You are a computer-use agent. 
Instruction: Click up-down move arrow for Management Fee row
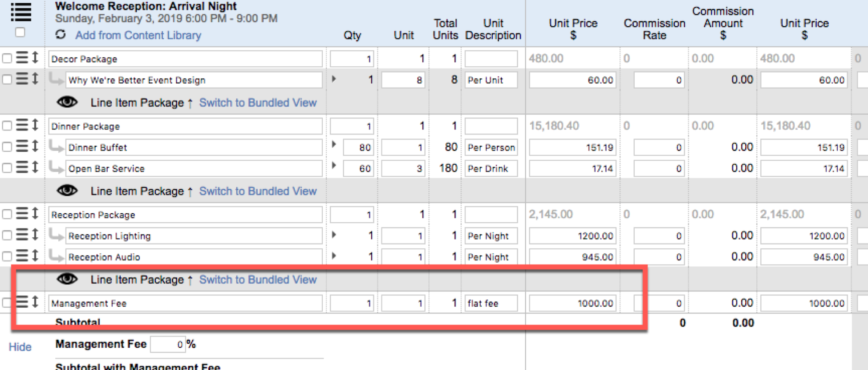(x=35, y=302)
